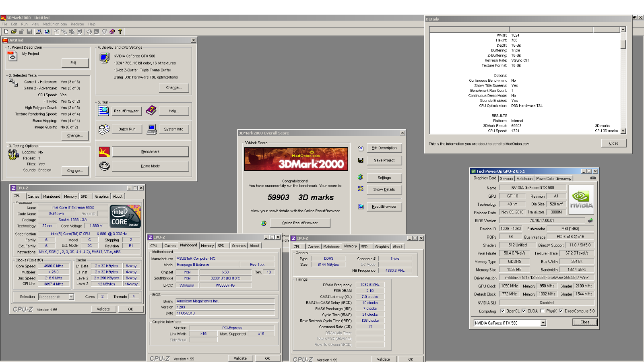
Task: Click the System Info button
Action: 173,129
